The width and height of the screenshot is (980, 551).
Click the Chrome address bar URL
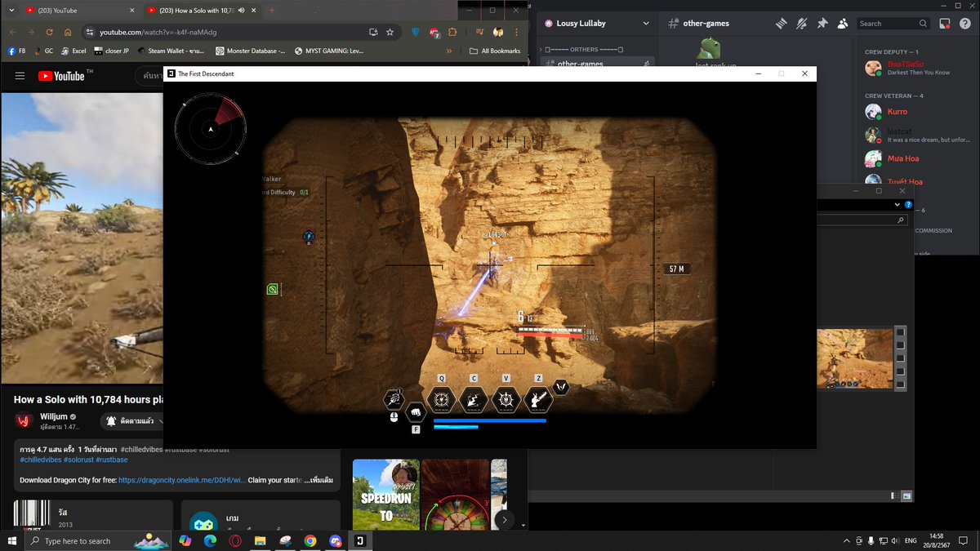[158, 32]
